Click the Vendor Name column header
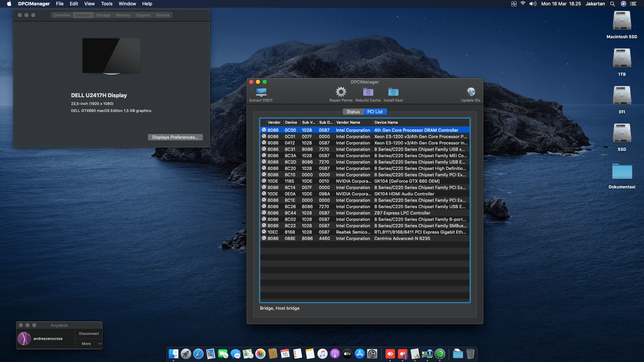The width and height of the screenshot is (644, 362). pyautogui.click(x=354, y=122)
